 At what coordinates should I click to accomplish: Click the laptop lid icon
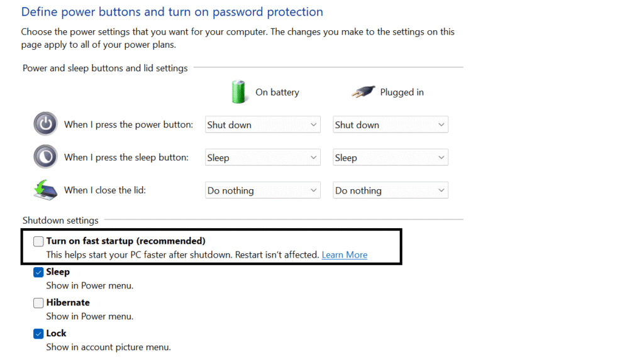pos(47,189)
